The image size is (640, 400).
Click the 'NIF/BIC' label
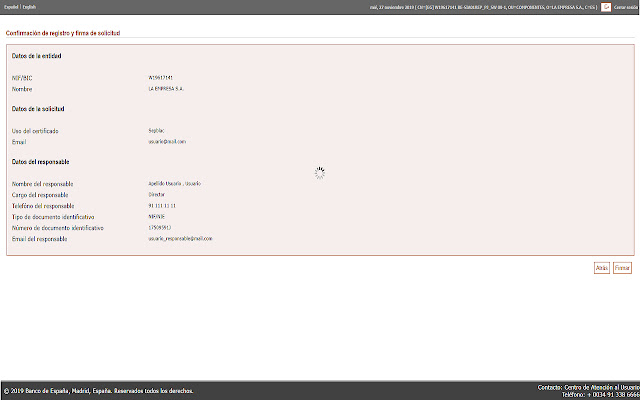click(x=22, y=78)
